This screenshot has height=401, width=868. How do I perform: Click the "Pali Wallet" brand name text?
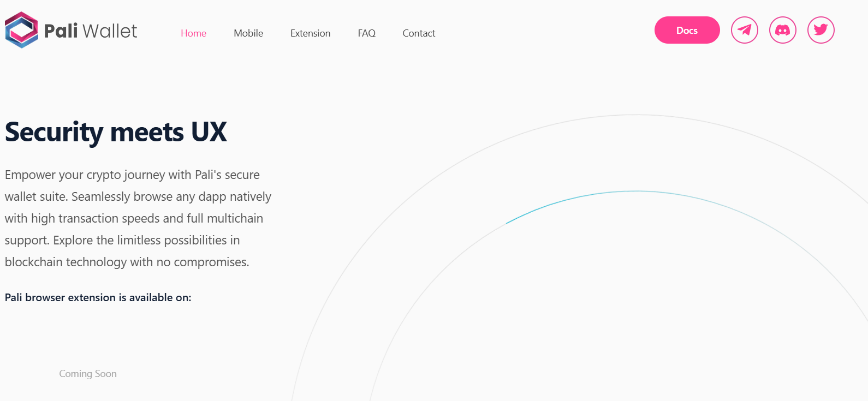click(91, 31)
